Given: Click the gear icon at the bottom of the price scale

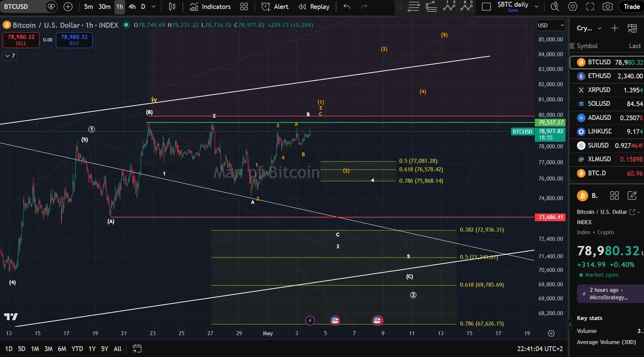Looking at the screenshot, I should (551, 333).
